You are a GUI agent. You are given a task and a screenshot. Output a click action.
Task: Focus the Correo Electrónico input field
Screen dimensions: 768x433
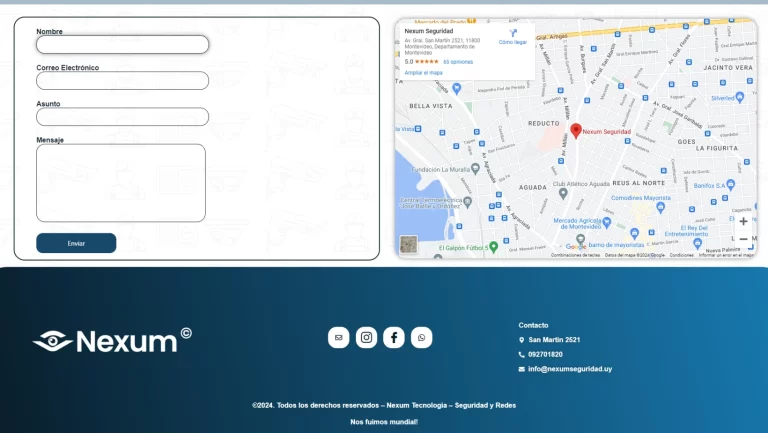122,81
